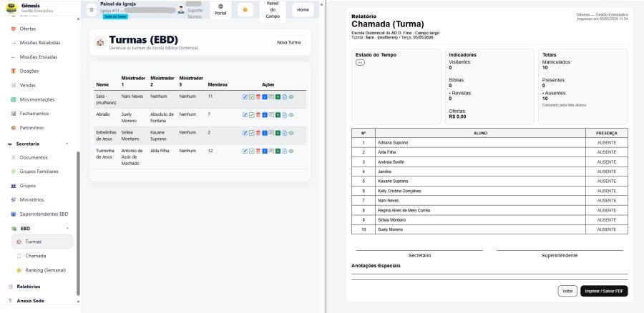
Task: Edit the Abraão class
Action: click(245, 115)
